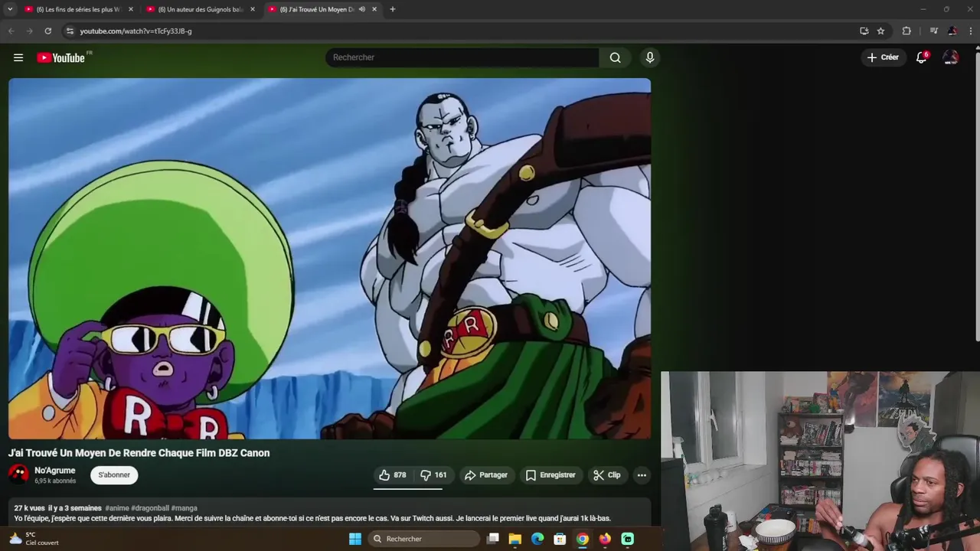This screenshot has height=551, width=980.
Task: Click the video title text
Action: [x=139, y=453]
